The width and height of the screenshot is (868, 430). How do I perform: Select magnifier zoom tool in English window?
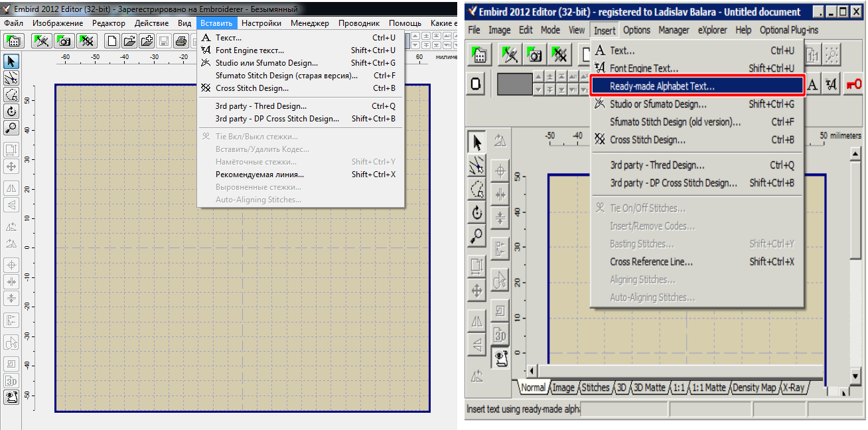point(476,236)
